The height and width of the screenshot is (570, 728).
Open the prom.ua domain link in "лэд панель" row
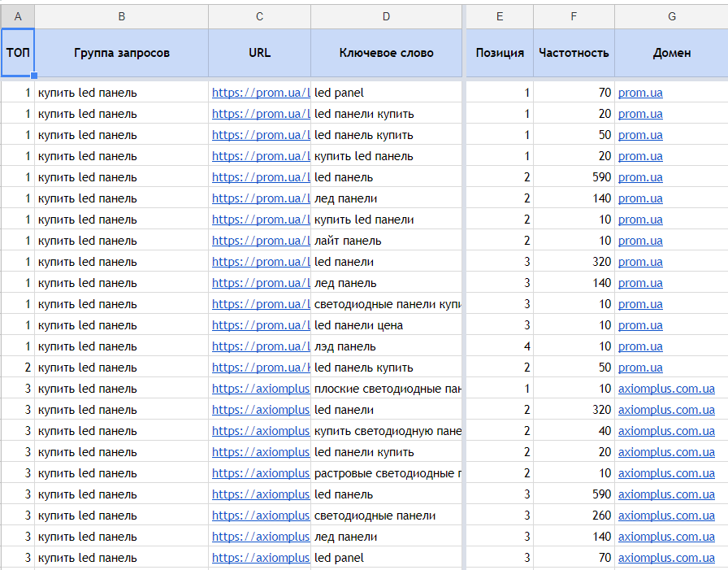click(640, 346)
